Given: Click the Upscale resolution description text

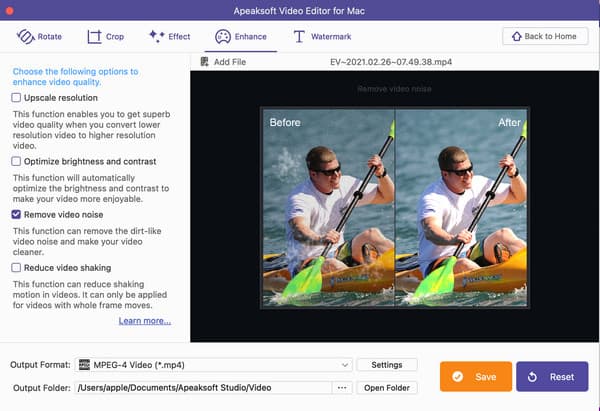Looking at the screenshot, I should pyautogui.click(x=91, y=130).
